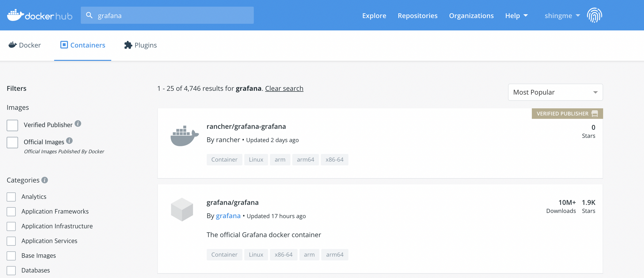Viewport: 644px width, 278px height.
Task: Check the Base Images category
Action: click(11, 256)
